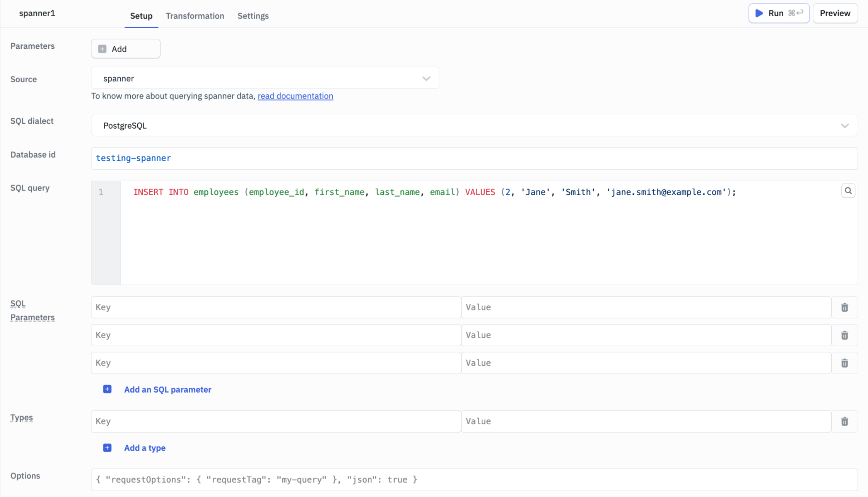Click the chevron on the SQL dialect selector

[846, 125]
